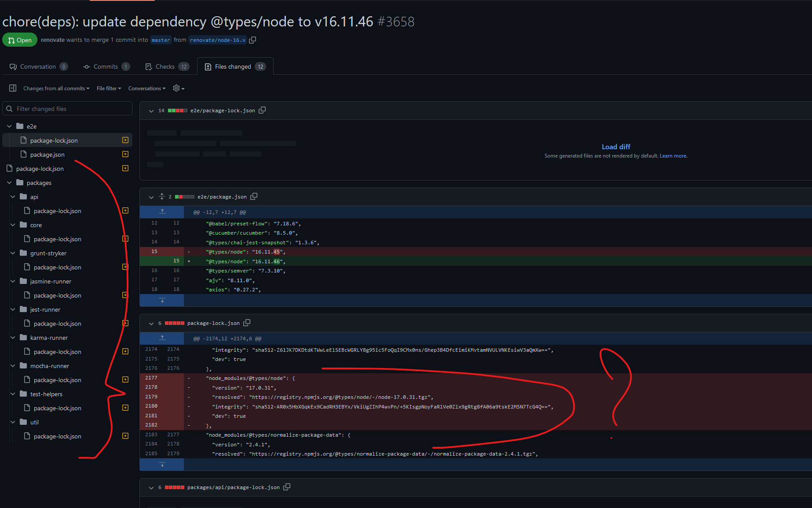Copy path icon beside packages/api/package-lock.json header
Screen dimensions: 812x508
[287, 487]
